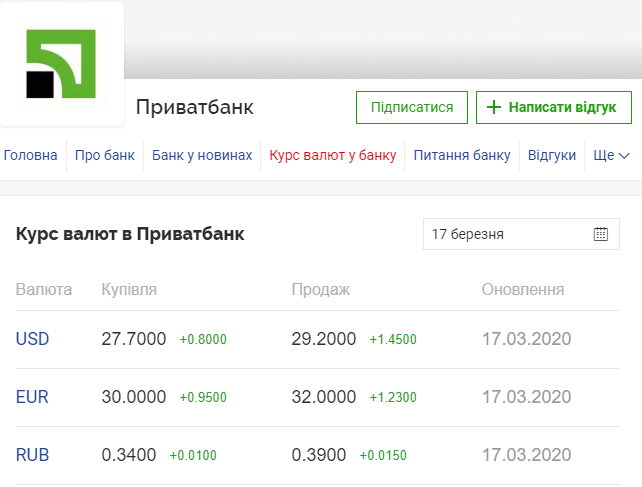Go to Головна tab

pos(31,156)
